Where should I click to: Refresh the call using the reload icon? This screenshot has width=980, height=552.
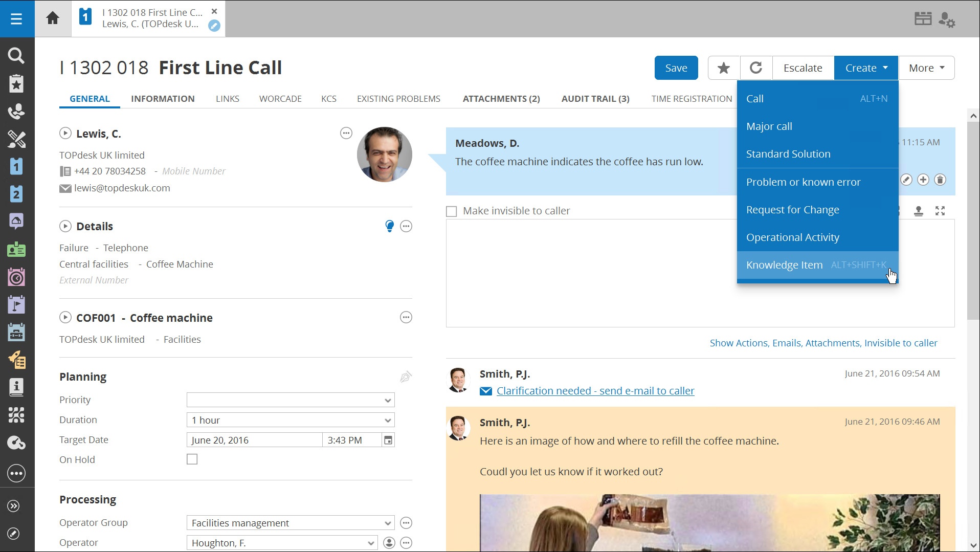coord(756,68)
